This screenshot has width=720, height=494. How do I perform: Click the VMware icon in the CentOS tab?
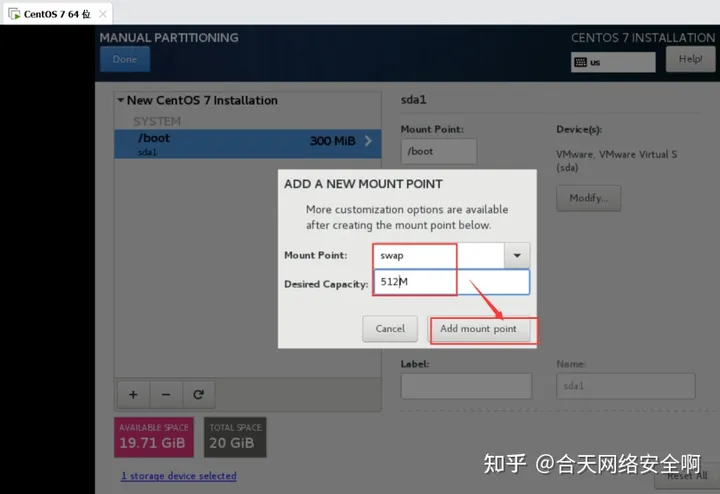pos(14,14)
